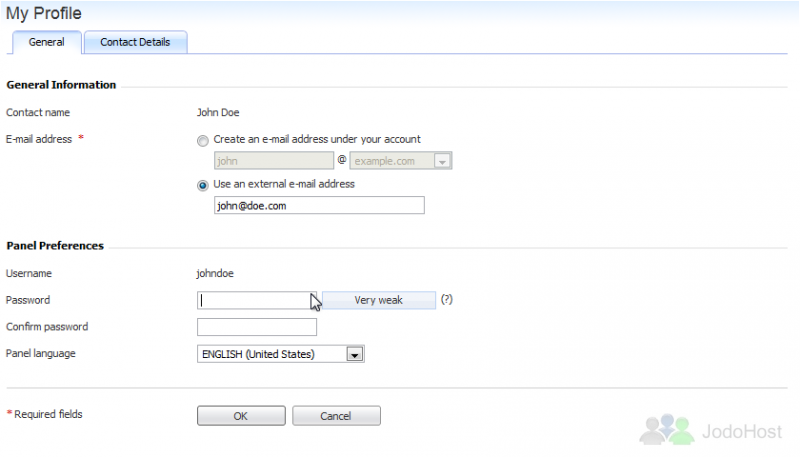Open the example.com domain combo box

click(x=401, y=161)
